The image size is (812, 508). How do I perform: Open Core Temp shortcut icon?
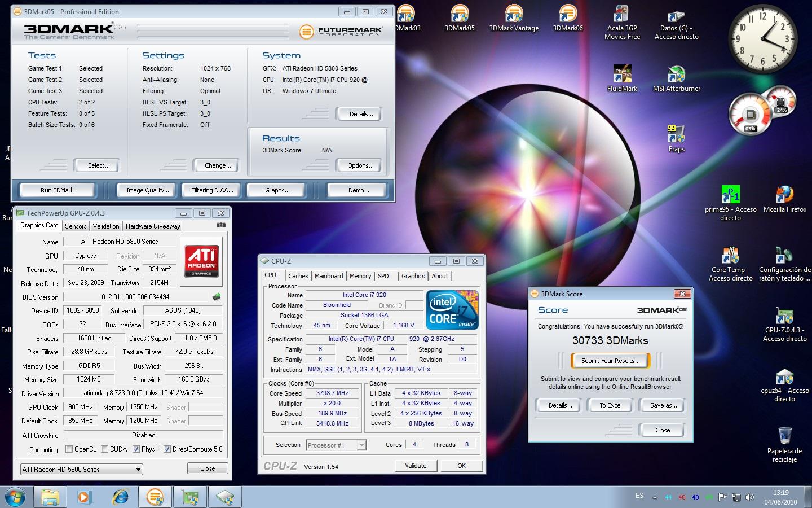click(x=730, y=264)
